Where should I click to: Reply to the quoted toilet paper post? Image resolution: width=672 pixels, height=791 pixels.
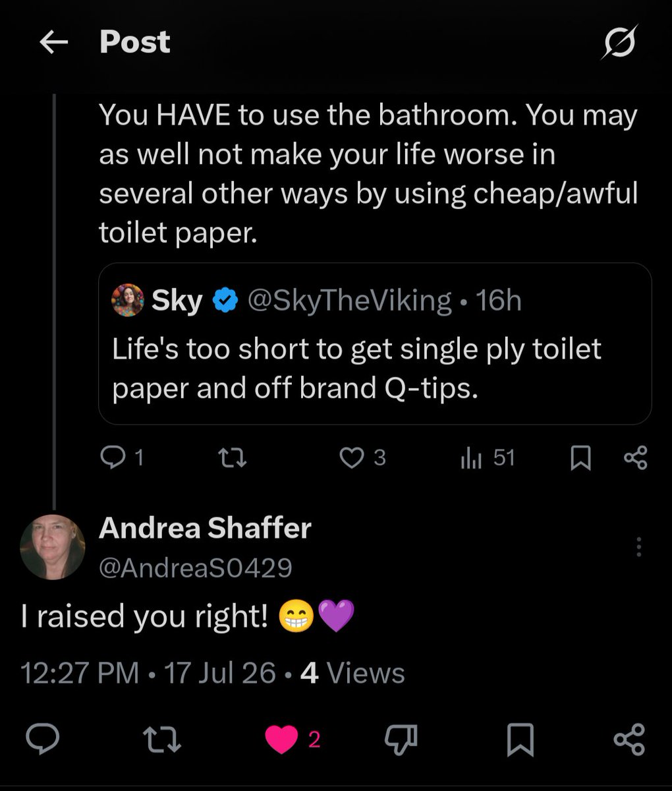123,457
